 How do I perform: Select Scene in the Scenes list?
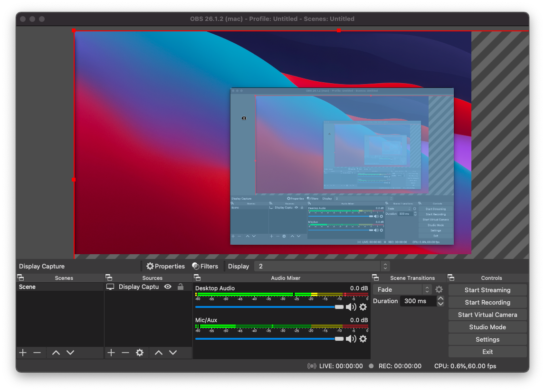28,287
